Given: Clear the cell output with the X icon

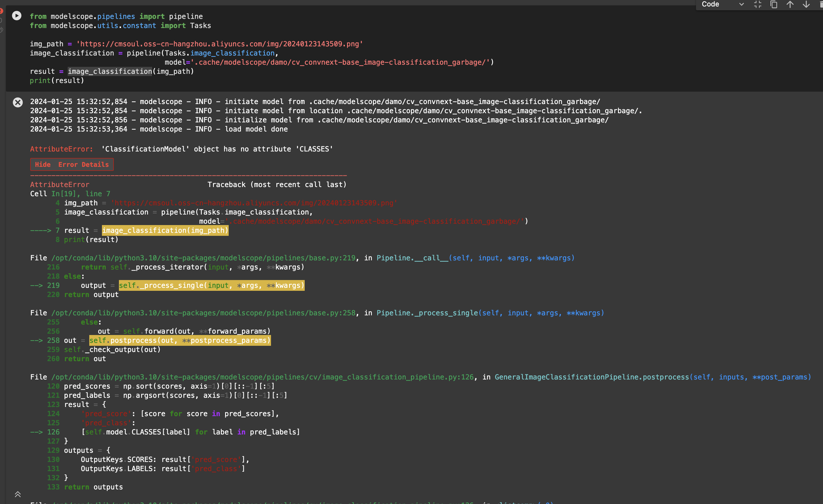Looking at the screenshot, I should click(x=18, y=102).
